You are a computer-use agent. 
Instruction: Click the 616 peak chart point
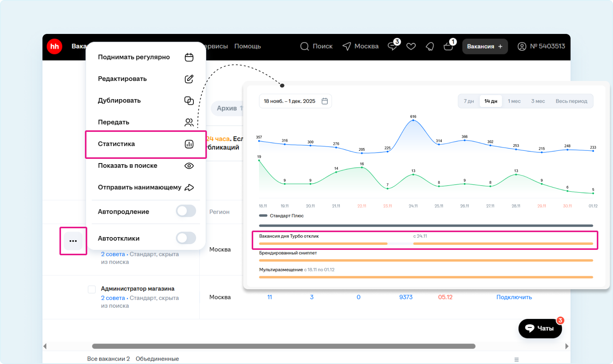pos(413,120)
